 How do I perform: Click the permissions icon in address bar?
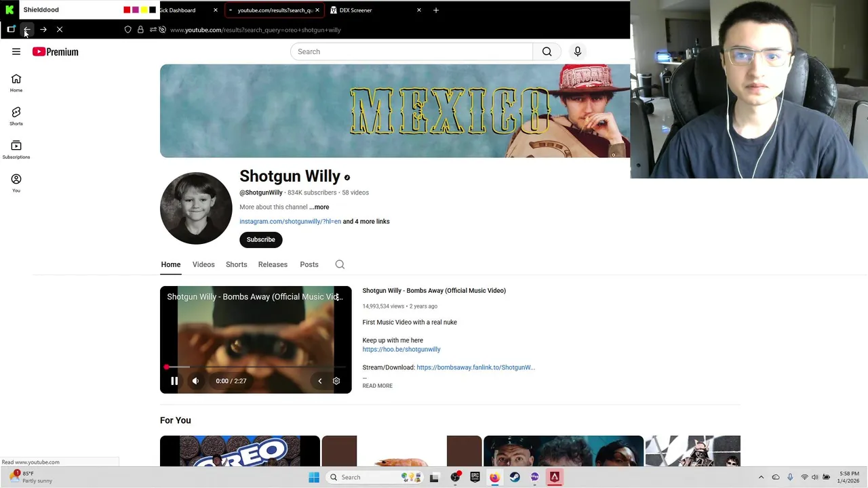point(153,30)
